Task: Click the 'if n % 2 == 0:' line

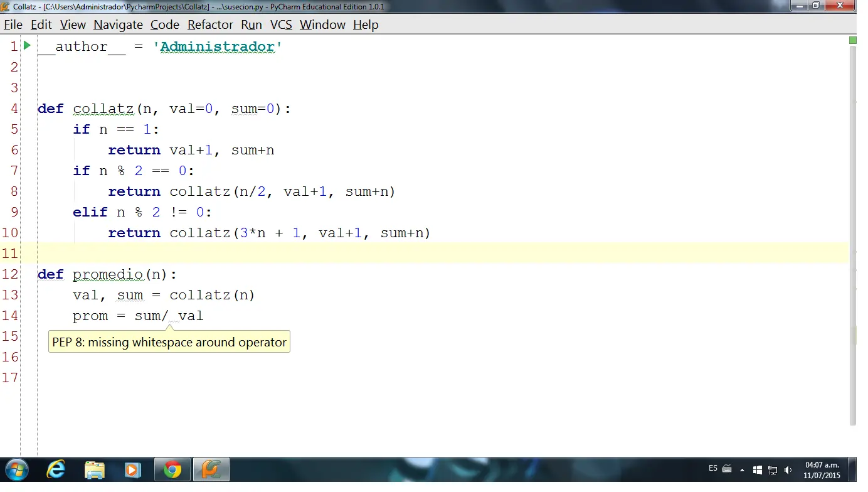Action: (x=134, y=171)
